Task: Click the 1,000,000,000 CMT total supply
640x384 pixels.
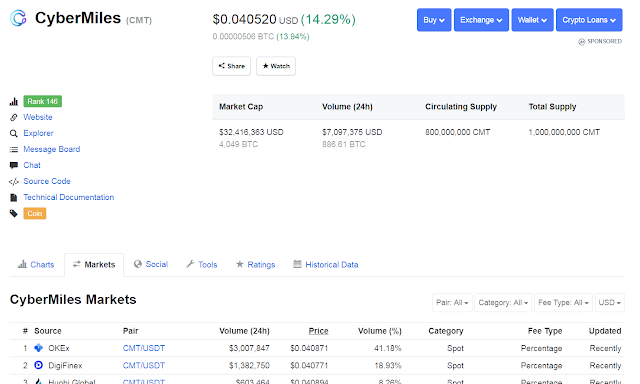Action: coord(564,132)
